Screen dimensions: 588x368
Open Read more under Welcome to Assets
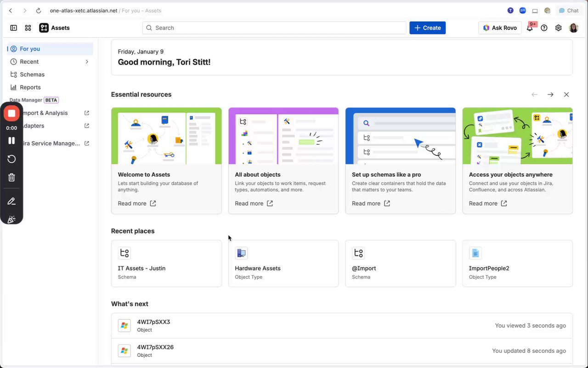pyautogui.click(x=137, y=203)
